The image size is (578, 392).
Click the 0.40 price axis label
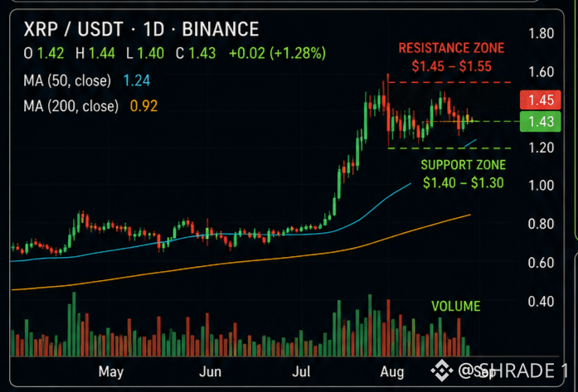coord(542,302)
